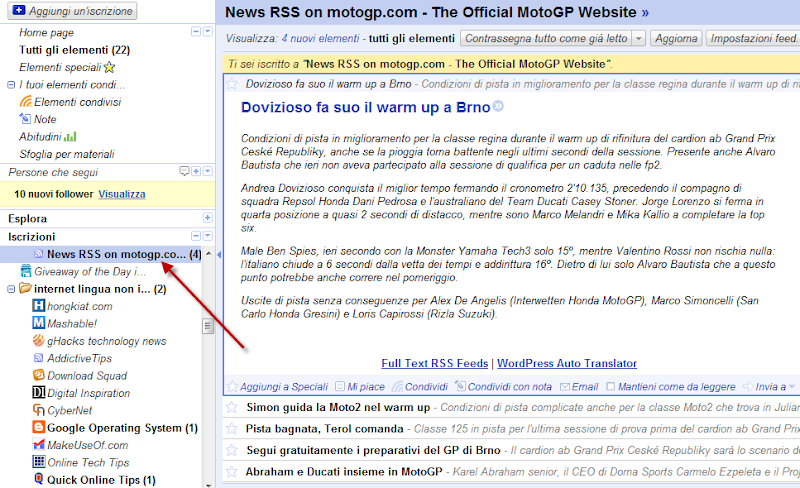Click comment bubble icon in Persone che segui
This screenshot has width=800, height=488.
(x=184, y=171)
